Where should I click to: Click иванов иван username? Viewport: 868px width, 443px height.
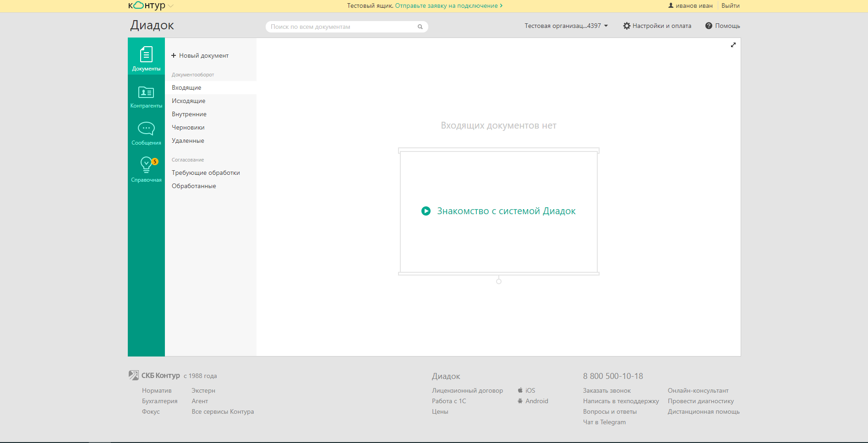click(x=694, y=5)
